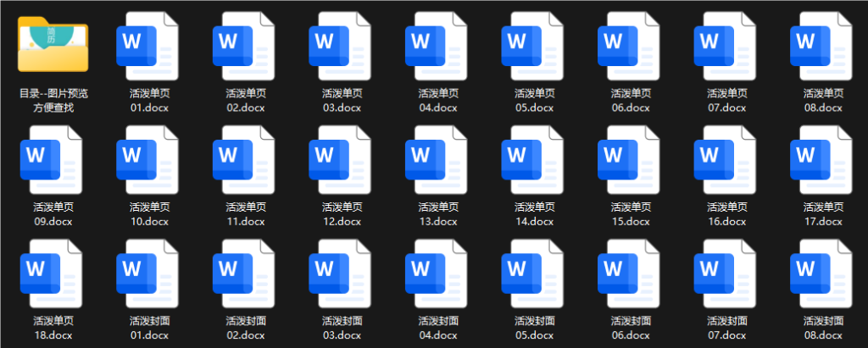The image size is (868, 348).
Task: Select the 活泼单页13.docx Word icon
Action: (437, 160)
